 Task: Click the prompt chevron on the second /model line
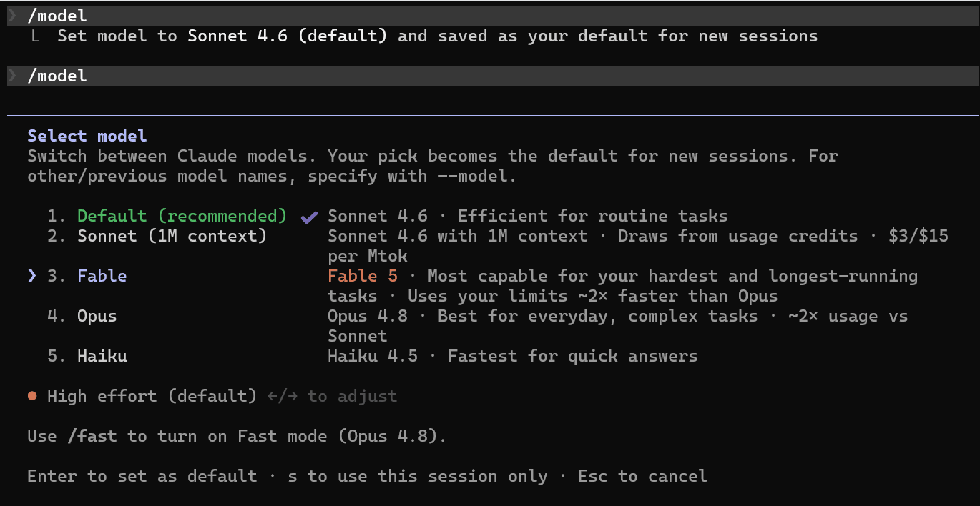(12, 76)
